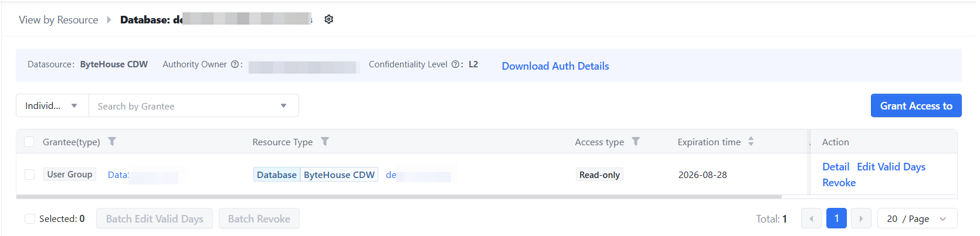Screen dimensions: 980x236
Task: Expand the Individ... grantee type dropdown
Action: 52,105
